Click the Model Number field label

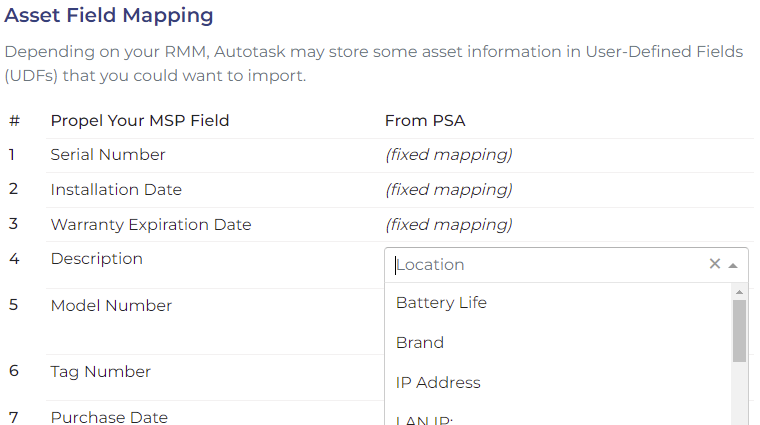pos(111,306)
